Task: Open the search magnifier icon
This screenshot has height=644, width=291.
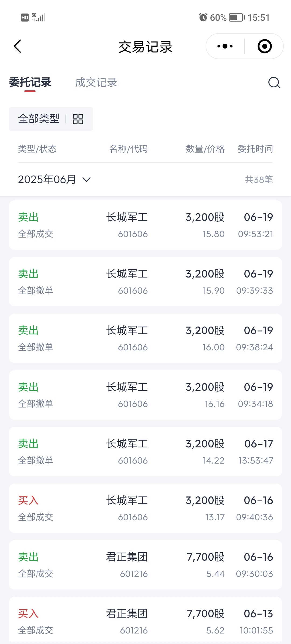Action: coord(274,83)
